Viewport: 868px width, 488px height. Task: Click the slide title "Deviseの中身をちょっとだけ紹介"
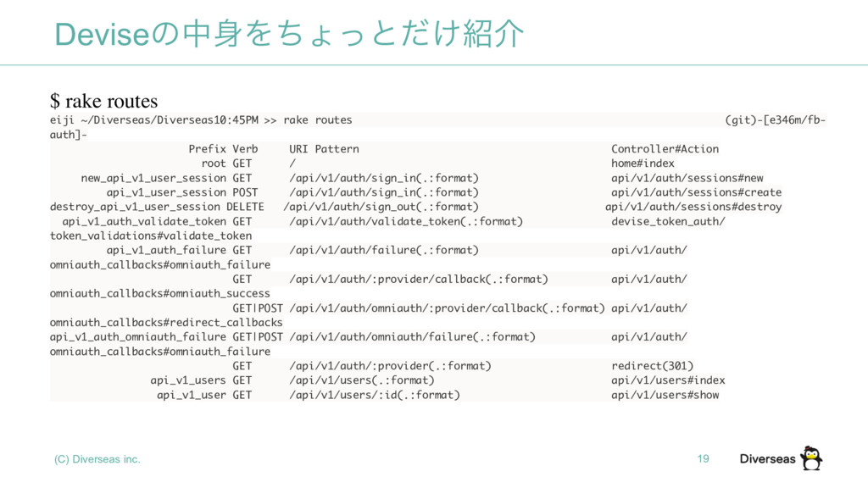pos(288,34)
